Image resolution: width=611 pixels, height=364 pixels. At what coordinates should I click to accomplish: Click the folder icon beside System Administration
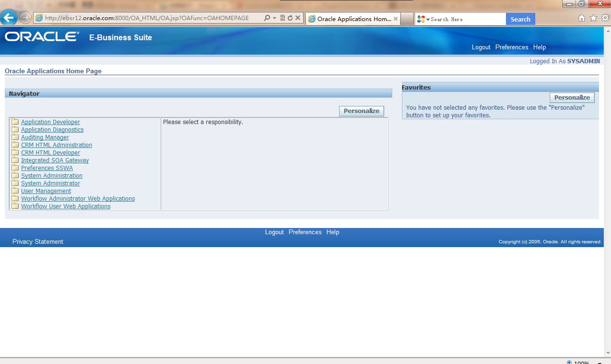pyautogui.click(x=15, y=175)
